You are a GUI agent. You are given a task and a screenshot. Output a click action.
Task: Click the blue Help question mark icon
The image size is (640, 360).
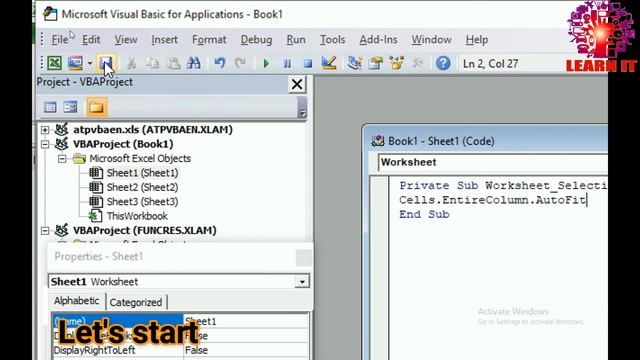point(443,63)
